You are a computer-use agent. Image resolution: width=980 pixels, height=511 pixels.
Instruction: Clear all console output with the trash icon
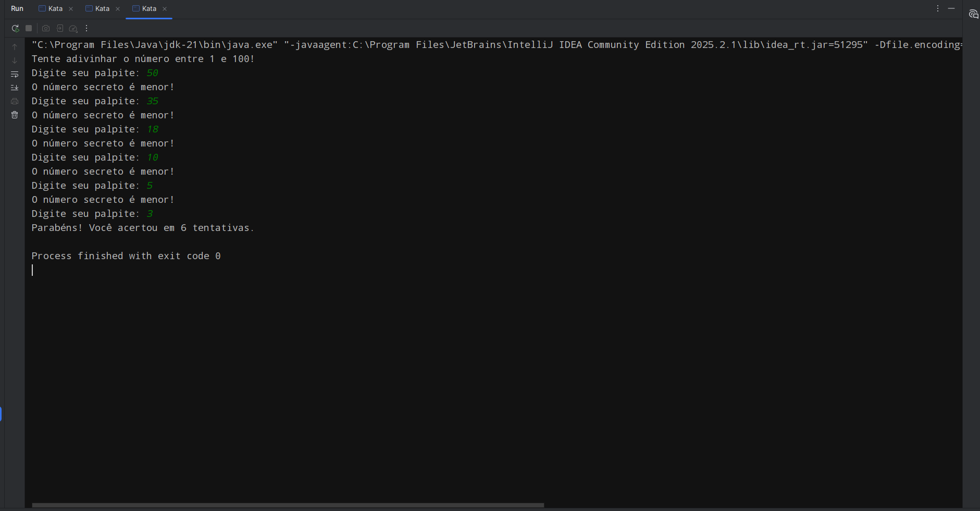[15, 115]
